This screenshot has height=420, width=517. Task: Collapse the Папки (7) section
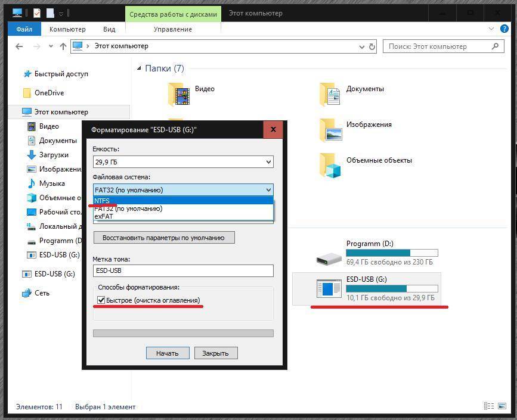click(x=139, y=69)
